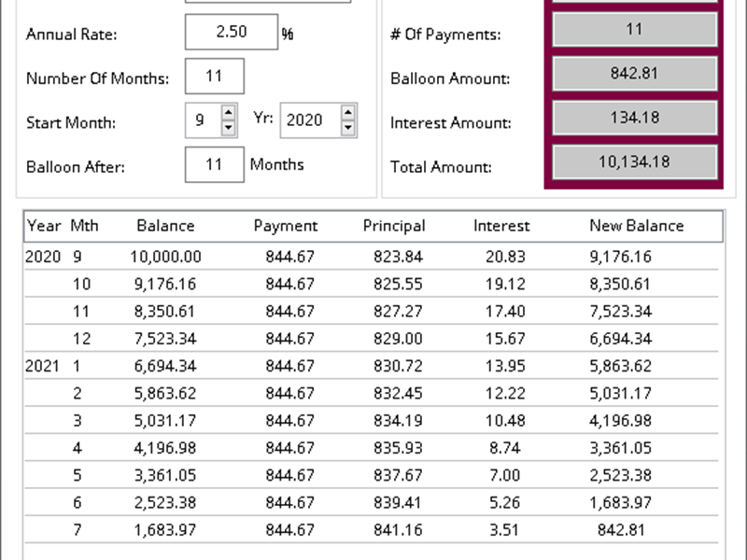Screen dimensions: 747x560
Task: Click the Balloon After months field
Action: coord(216,164)
